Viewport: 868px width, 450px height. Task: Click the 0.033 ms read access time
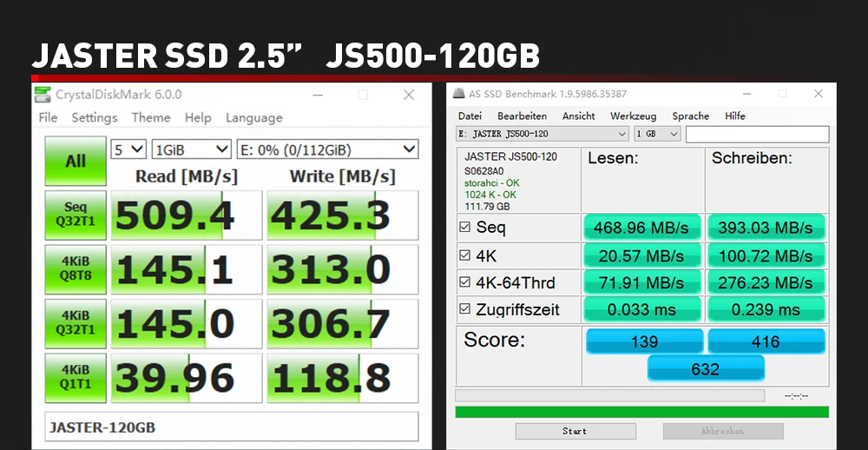(642, 309)
